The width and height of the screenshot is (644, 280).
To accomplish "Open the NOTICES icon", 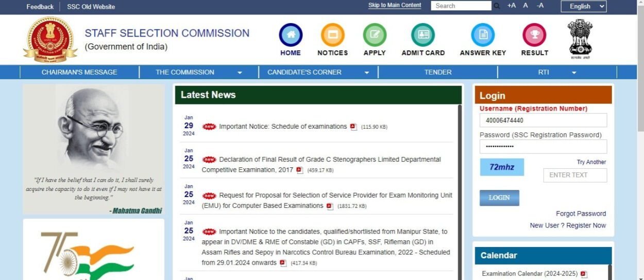I will pos(332,35).
